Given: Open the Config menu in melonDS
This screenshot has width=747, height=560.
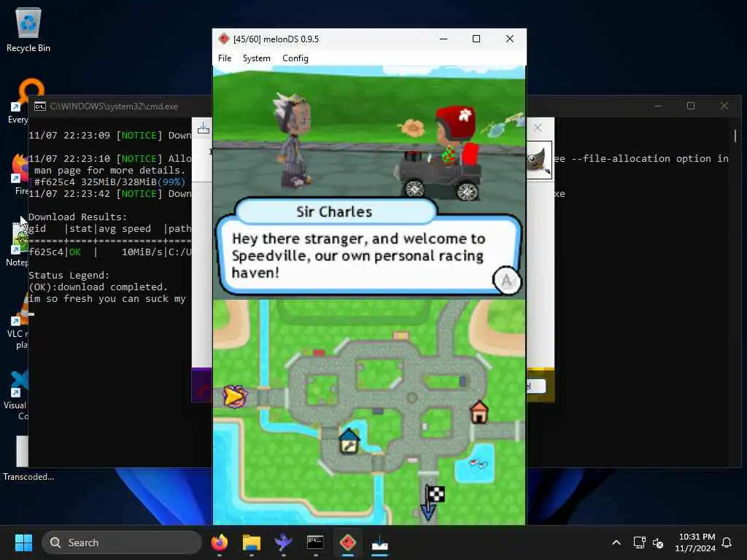Looking at the screenshot, I should 295,58.
